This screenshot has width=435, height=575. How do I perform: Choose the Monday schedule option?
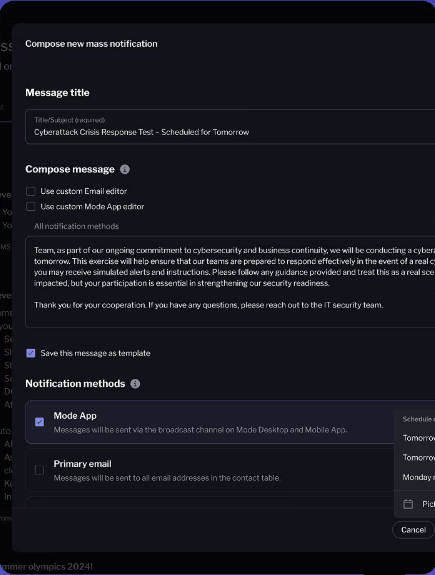pos(418,477)
